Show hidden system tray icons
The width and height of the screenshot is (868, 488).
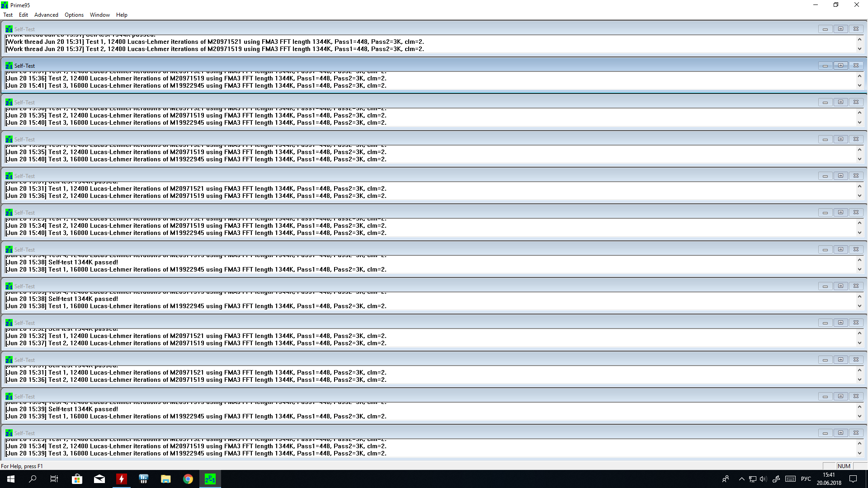741,479
